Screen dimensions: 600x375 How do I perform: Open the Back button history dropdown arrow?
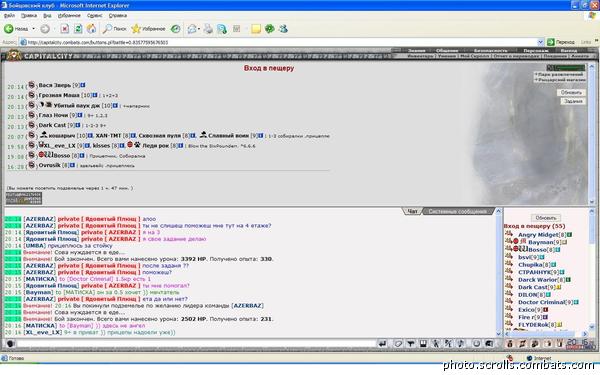click(33, 29)
